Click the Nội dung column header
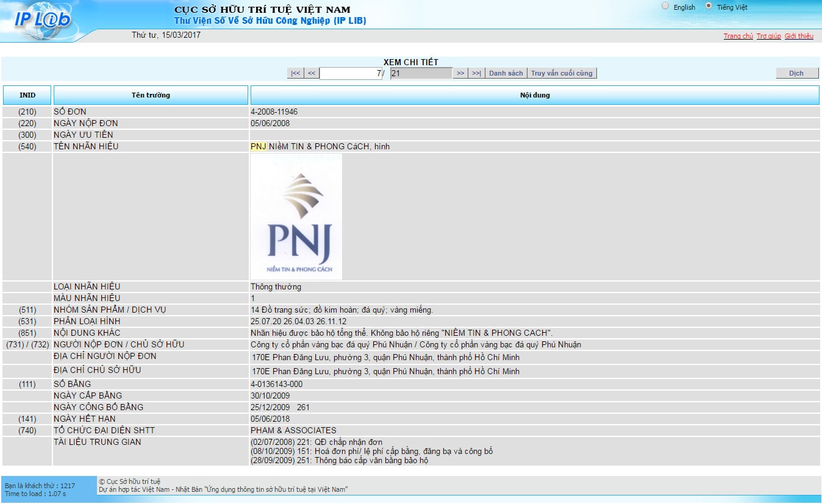The height and width of the screenshot is (504, 822). [x=535, y=95]
